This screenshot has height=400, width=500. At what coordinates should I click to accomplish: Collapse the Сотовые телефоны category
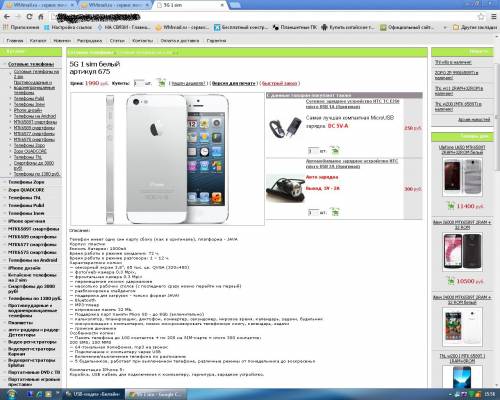pos(31,64)
